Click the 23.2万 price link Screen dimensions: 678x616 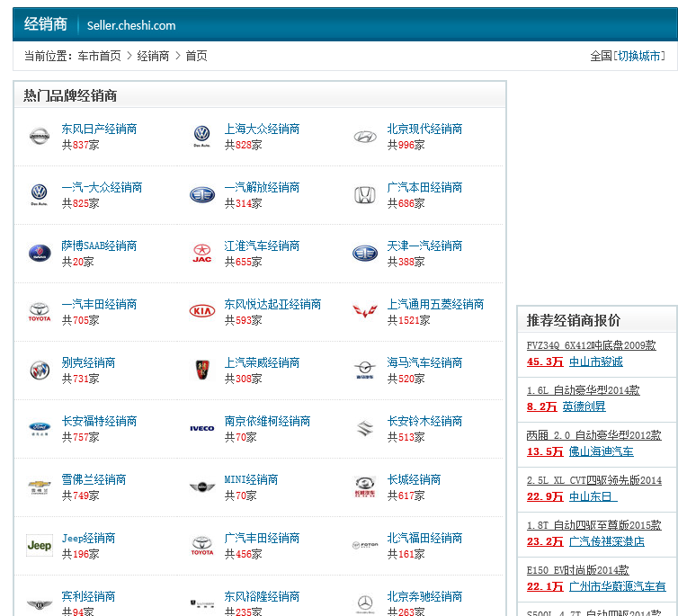pos(545,541)
